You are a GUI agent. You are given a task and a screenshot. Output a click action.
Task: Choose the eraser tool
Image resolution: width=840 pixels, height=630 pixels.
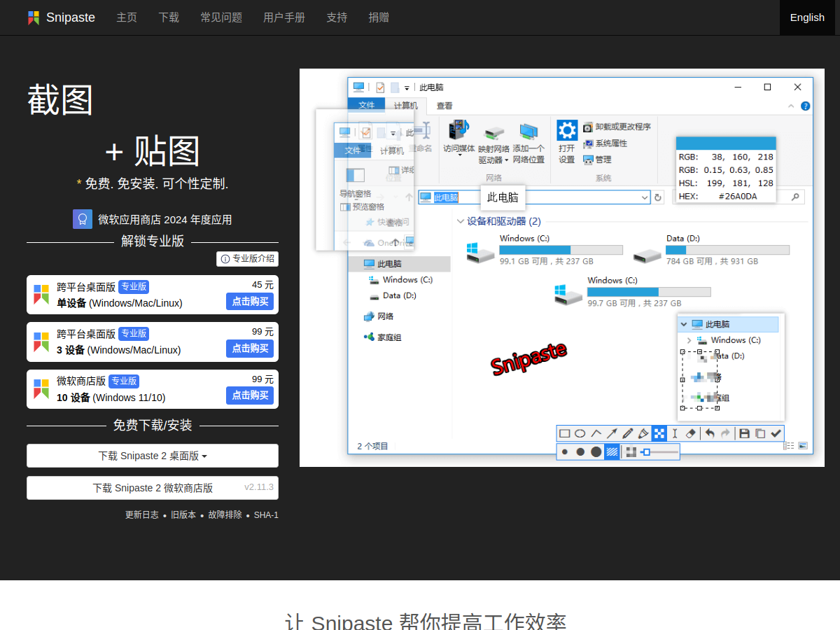pyautogui.click(x=691, y=433)
